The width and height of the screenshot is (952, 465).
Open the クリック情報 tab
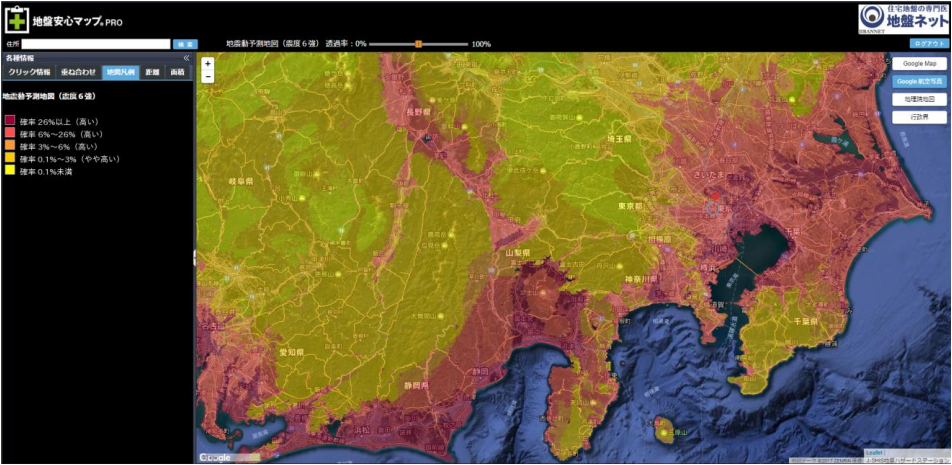29,72
